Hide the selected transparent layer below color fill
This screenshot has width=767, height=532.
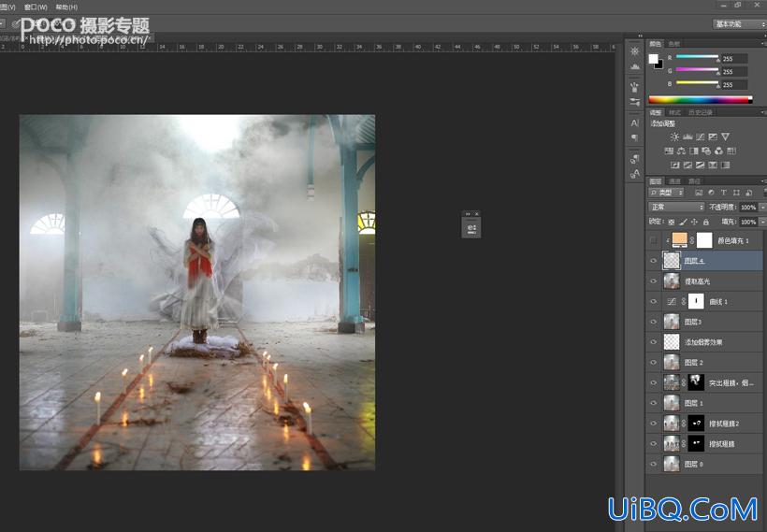tap(654, 261)
